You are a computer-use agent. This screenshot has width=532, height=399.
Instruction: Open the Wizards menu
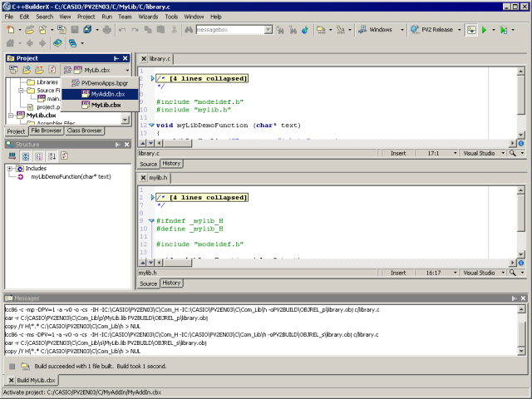[148, 17]
